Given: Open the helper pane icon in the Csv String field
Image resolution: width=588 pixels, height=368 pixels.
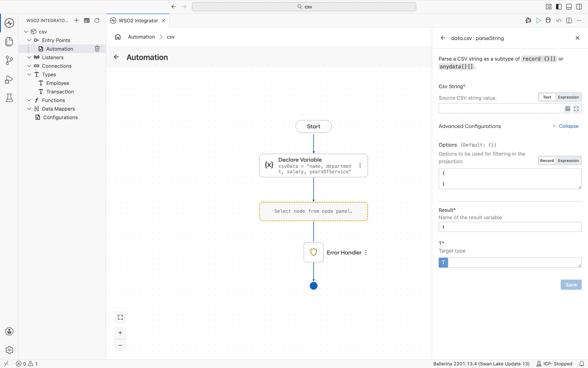Looking at the screenshot, I should coord(567,109).
